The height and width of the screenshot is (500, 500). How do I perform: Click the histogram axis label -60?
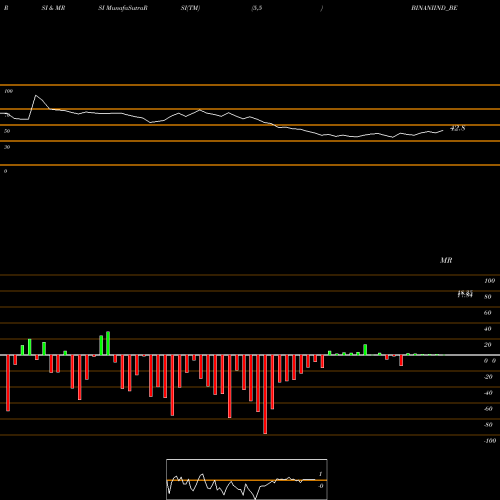pyautogui.click(x=488, y=409)
